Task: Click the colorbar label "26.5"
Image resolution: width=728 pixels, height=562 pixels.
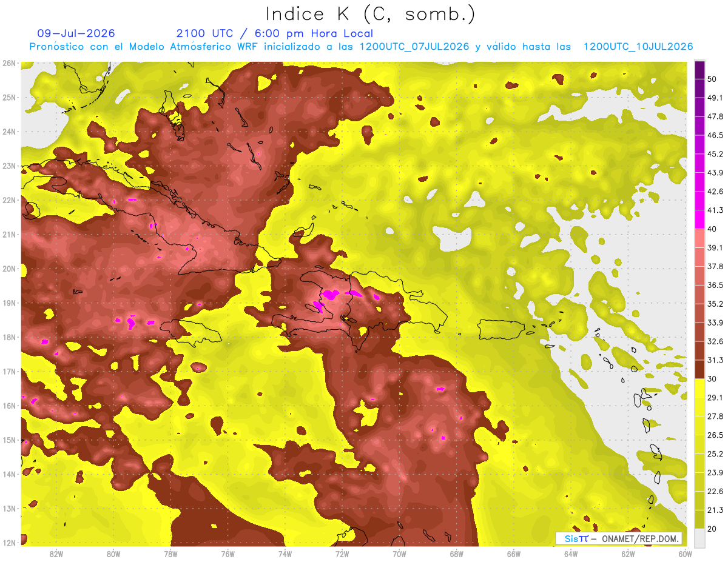Action: click(715, 435)
